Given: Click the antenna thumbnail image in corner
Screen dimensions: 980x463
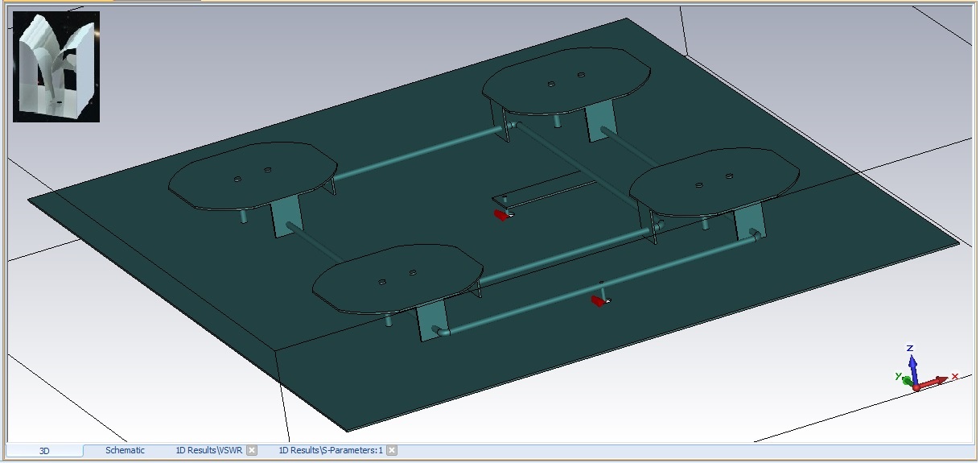Looking at the screenshot, I should point(56,67).
